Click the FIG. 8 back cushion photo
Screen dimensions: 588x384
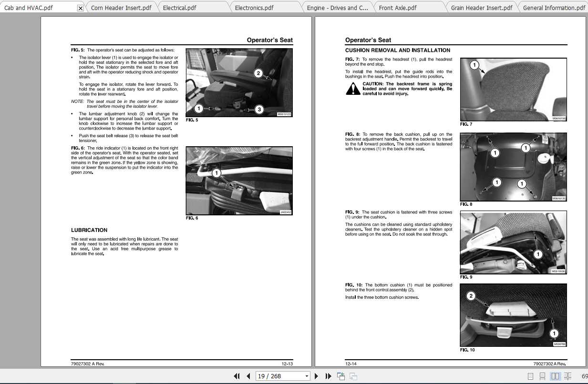coord(513,167)
